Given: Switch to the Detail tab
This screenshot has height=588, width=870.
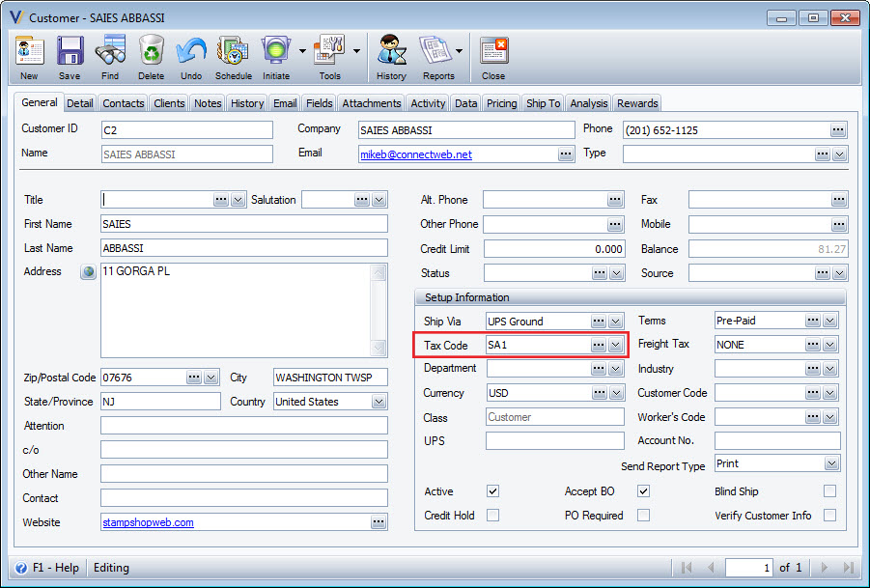Looking at the screenshot, I should pyautogui.click(x=80, y=103).
